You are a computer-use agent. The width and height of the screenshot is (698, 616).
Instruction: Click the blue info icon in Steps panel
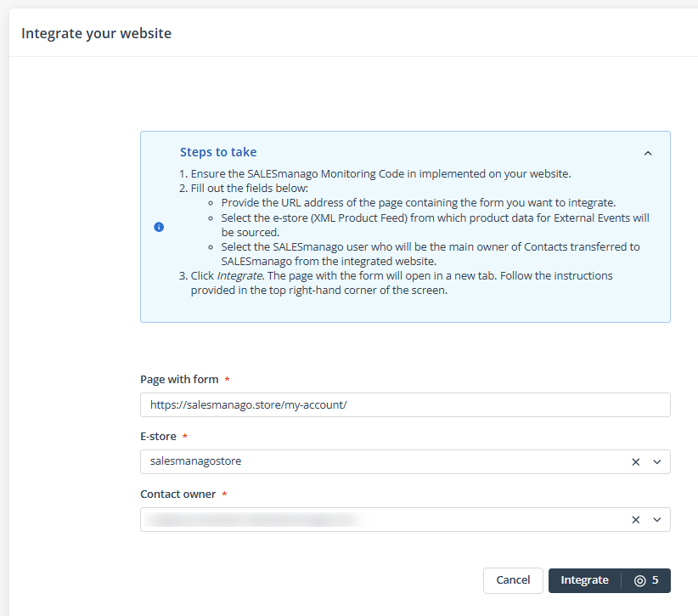coord(159,227)
